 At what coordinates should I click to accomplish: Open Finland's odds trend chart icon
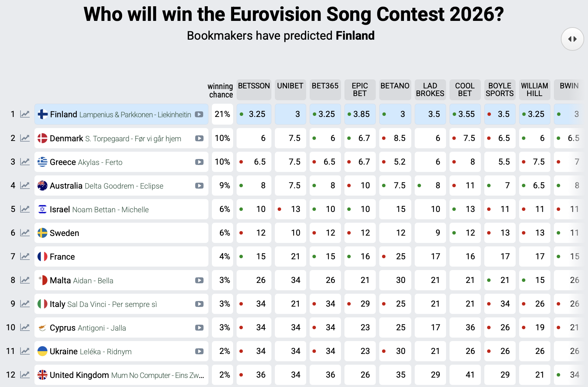(x=25, y=114)
